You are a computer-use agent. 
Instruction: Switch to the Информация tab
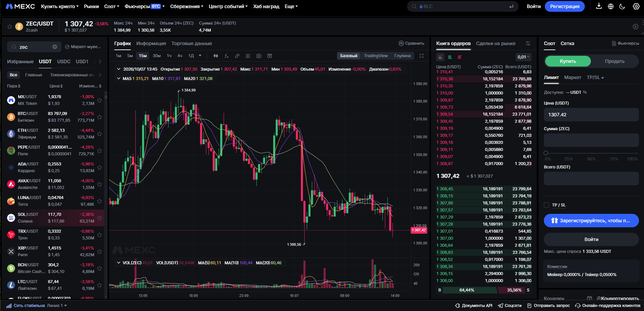[x=151, y=43]
